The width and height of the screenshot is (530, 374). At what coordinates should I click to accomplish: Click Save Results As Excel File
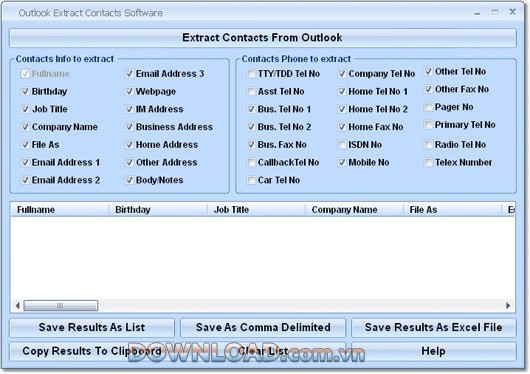pyautogui.click(x=434, y=327)
